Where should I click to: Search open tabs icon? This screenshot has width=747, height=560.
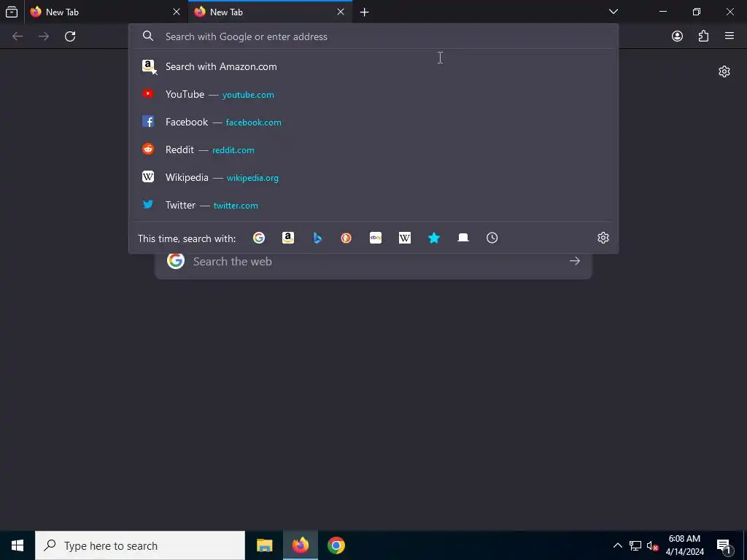(x=463, y=238)
